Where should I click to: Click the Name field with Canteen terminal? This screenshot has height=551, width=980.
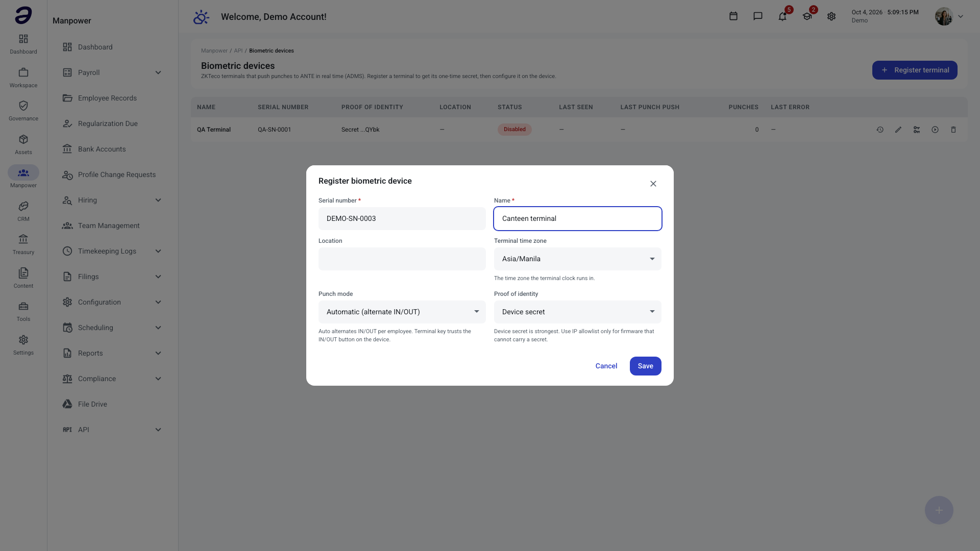tap(578, 219)
